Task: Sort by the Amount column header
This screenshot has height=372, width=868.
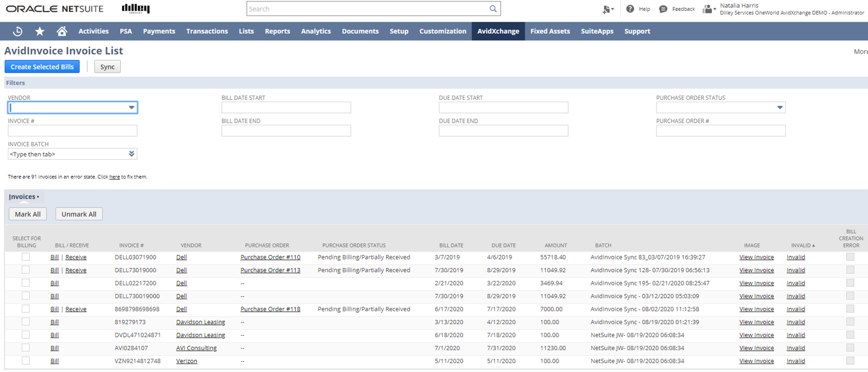Action: pyautogui.click(x=555, y=246)
